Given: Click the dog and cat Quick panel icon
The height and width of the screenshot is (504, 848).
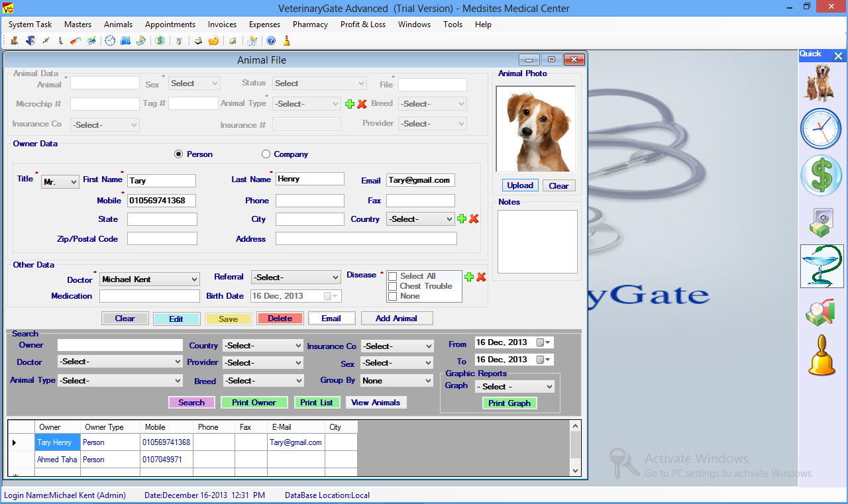Looking at the screenshot, I should coord(821,82).
